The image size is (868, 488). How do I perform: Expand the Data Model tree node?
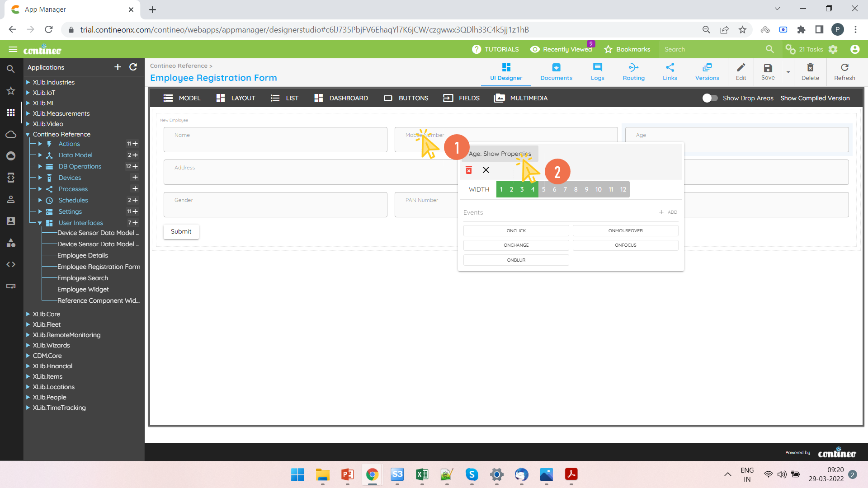(x=40, y=155)
